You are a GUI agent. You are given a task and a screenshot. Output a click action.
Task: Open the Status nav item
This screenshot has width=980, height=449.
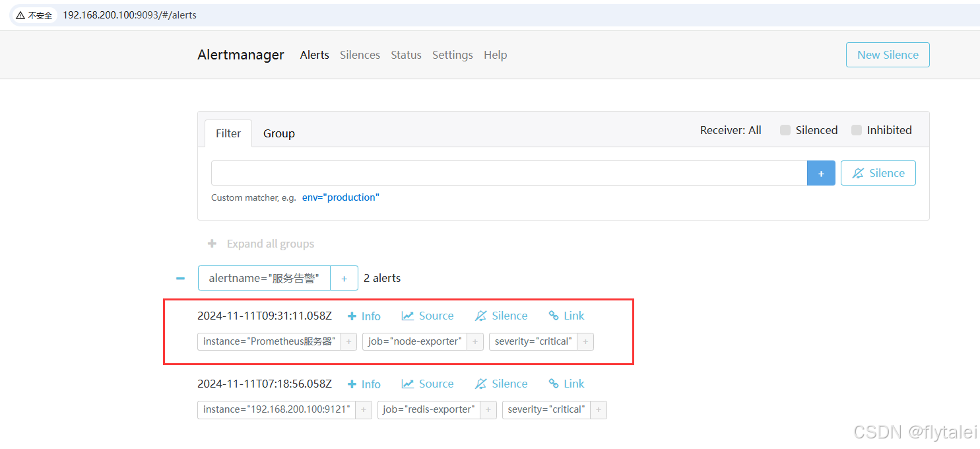point(406,55)
